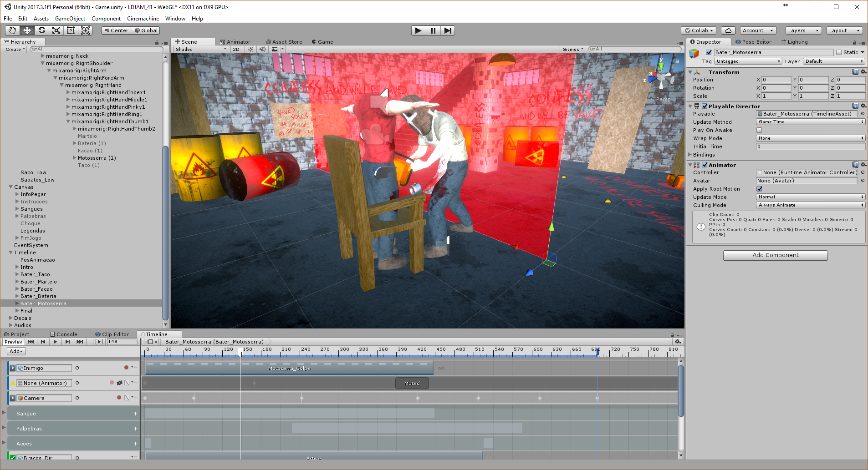Open the Update Method dropdown
Viewport: 868px width, 470px height.
pyautogui.click(x=811, y=122)
